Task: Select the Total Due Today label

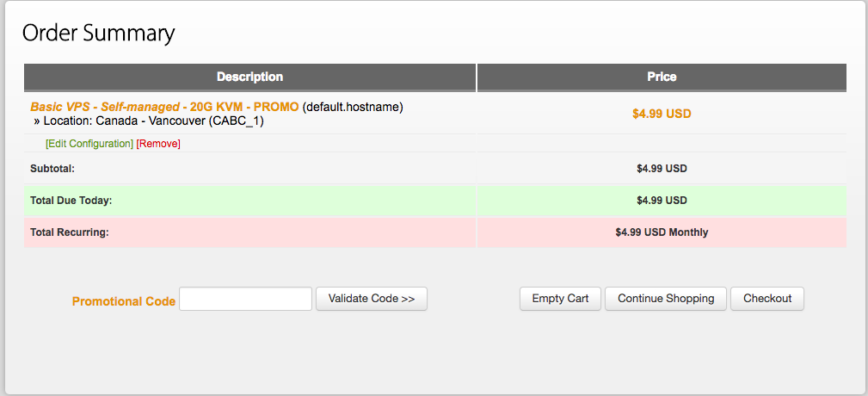Action: click(x=71, y=201)
